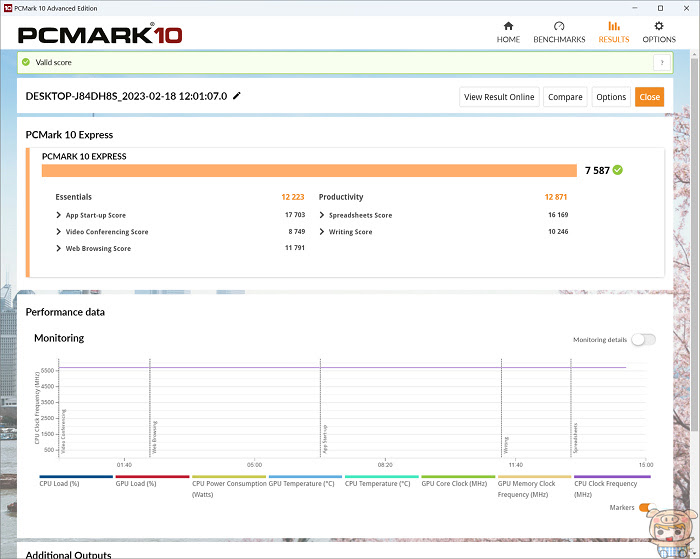The width and height of the screenshot is (700, 559).
Task: Toggle CPU Temperature legend series
Action: pyautogui.click(x=381, y=481)
